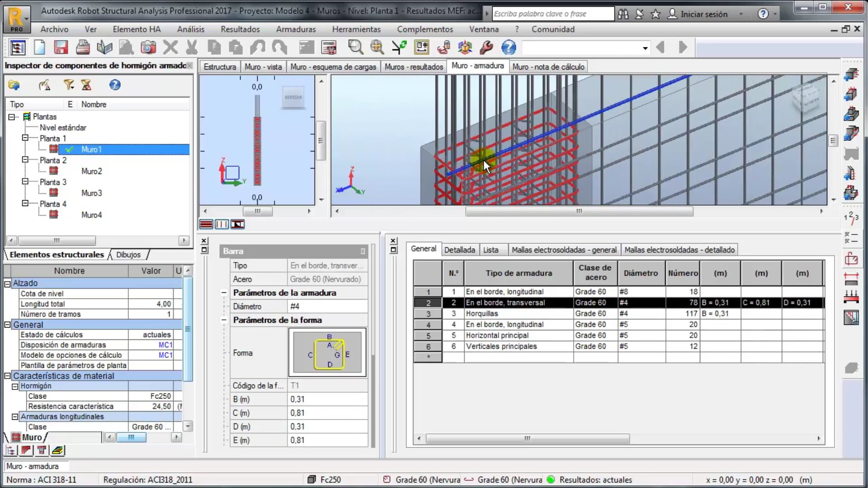The width and height of the screenshot is (868, 488).
Task: Click the Help question mark icon
Action: click(x=509, y=47)
